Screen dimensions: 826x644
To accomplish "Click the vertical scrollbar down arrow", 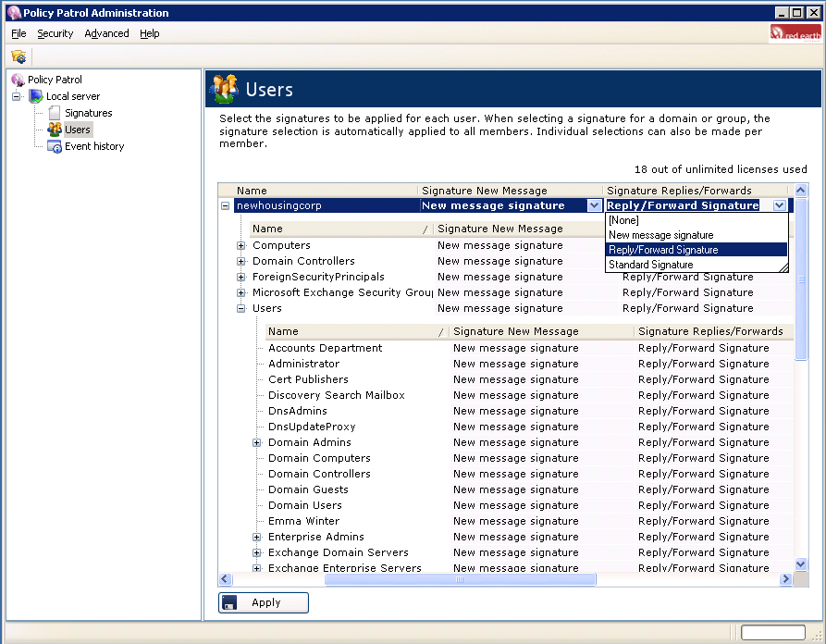I will [801, 564].
